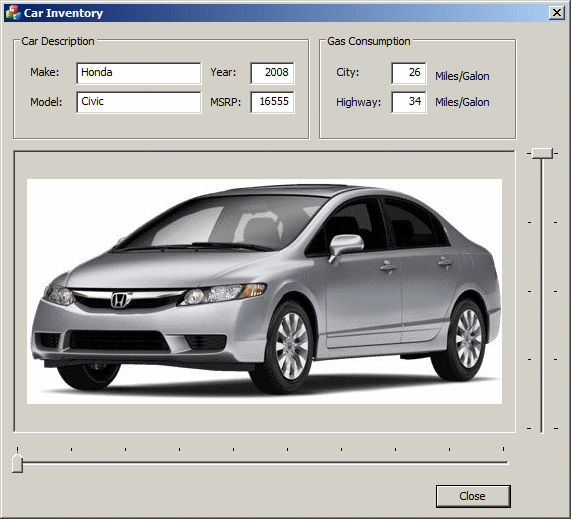
Task: Click the MSRP: label
Action: click(x=225, y=102)
